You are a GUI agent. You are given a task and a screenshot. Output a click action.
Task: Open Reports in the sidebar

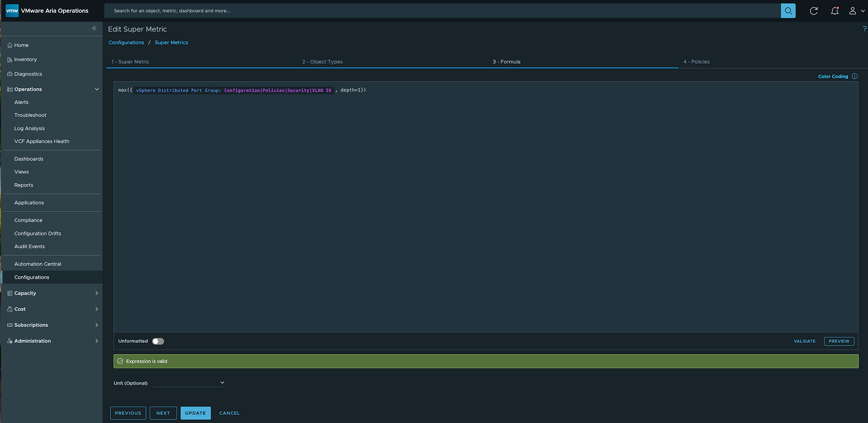tap(24, 185)
